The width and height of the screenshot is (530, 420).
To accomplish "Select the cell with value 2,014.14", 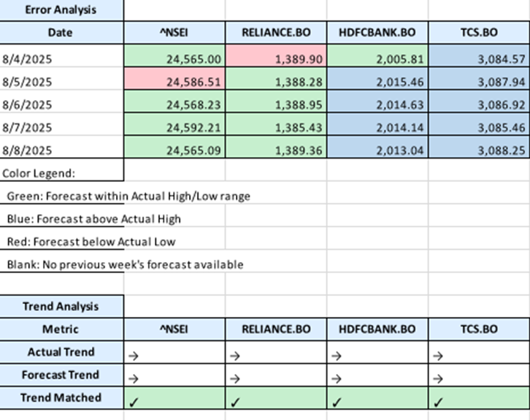I will point(377,124).
